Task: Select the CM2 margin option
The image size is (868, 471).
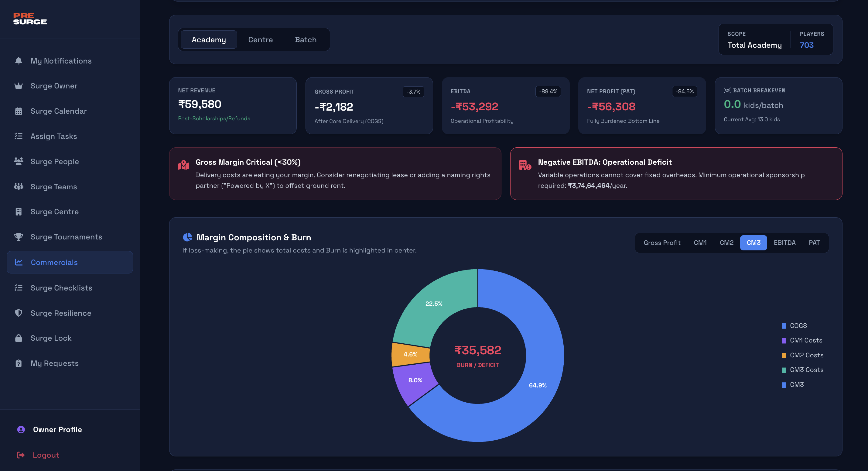Action: pos(727,242)
